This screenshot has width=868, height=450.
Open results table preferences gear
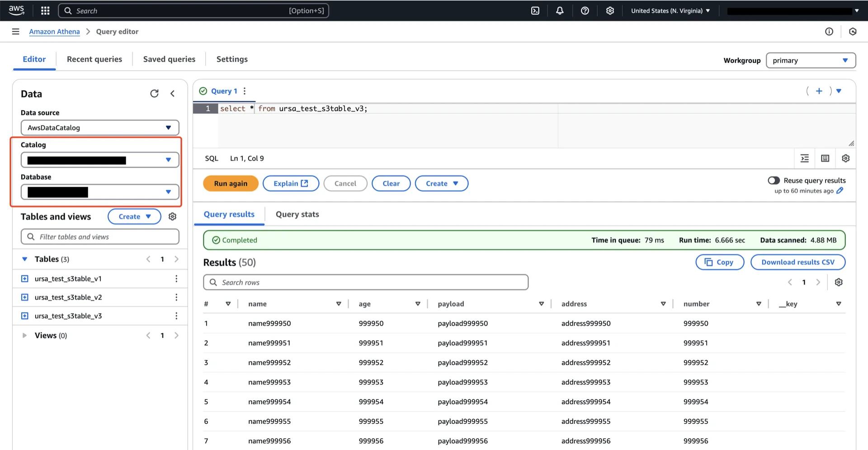point(839,282)
